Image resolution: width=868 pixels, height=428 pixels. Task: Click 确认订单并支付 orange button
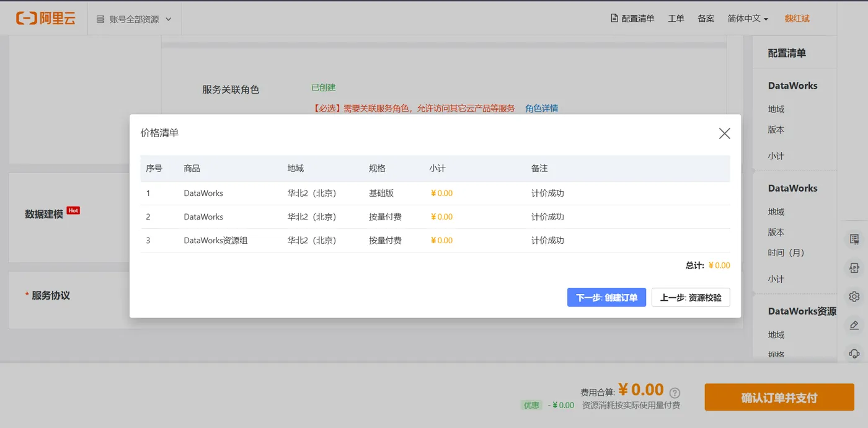pyautogui.click(x=779, y=398)
